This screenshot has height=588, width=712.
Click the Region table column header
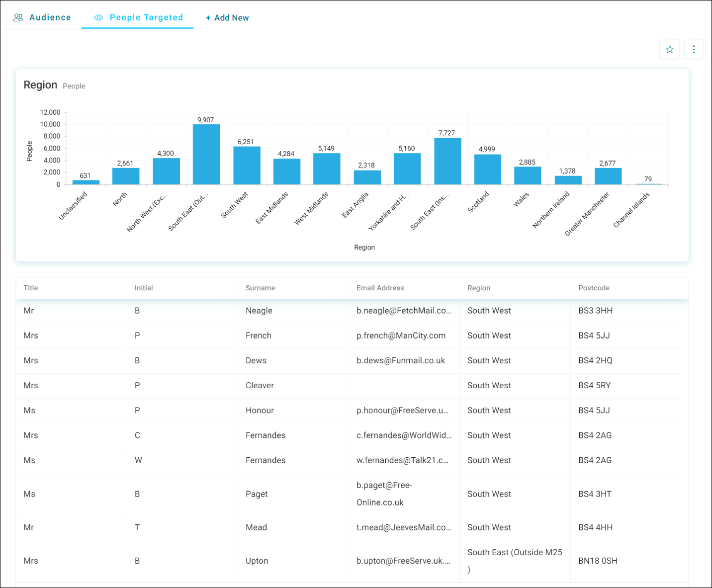(x=478, y=288)
